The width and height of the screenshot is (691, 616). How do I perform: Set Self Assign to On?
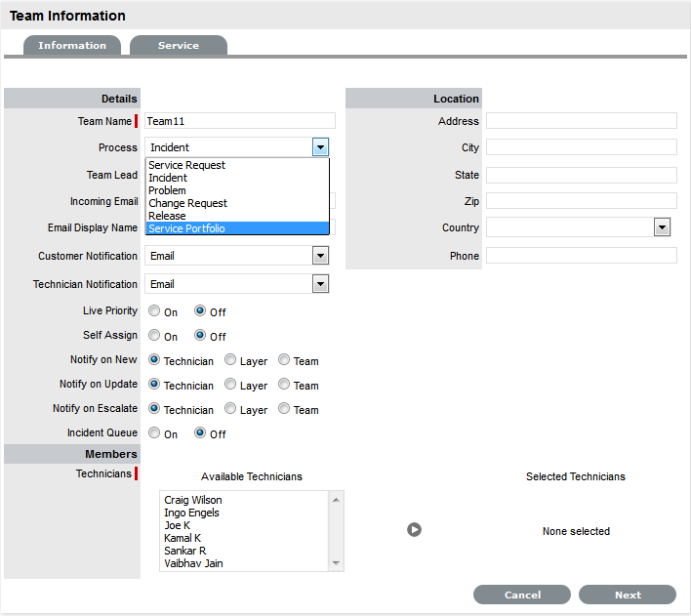(x=154, y=336)
